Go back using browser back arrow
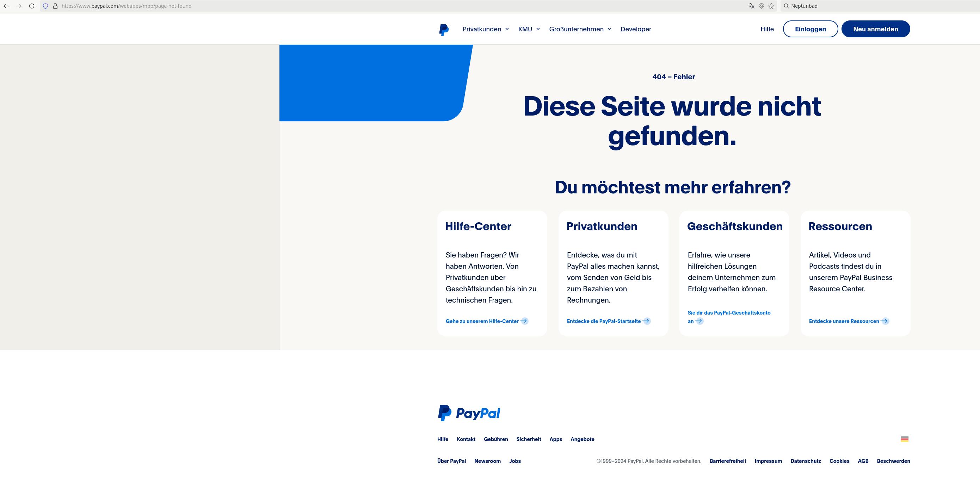The image size is (980, 490). pyautogui.click(x=6, y=6)
